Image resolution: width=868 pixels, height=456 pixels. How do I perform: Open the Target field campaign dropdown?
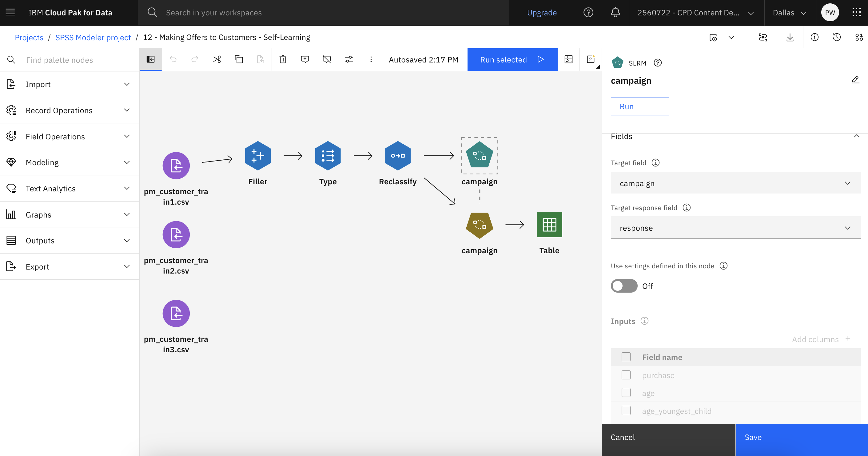click(735, 183)
